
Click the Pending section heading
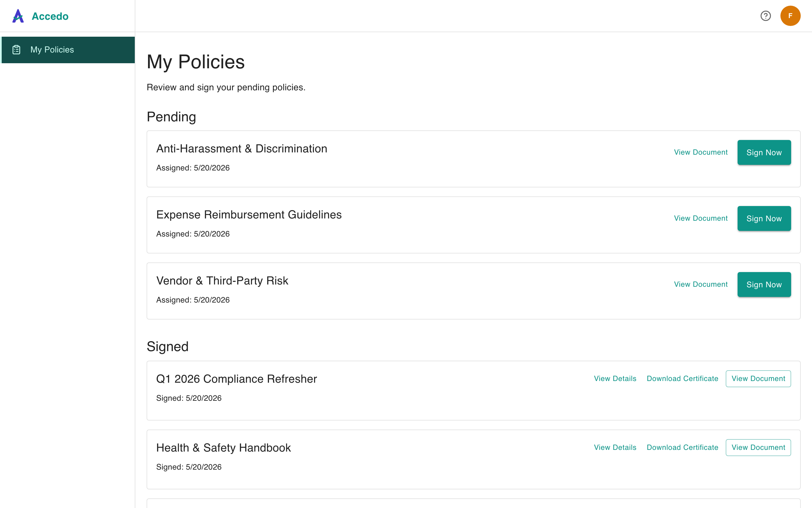click(x=171, y=117)
